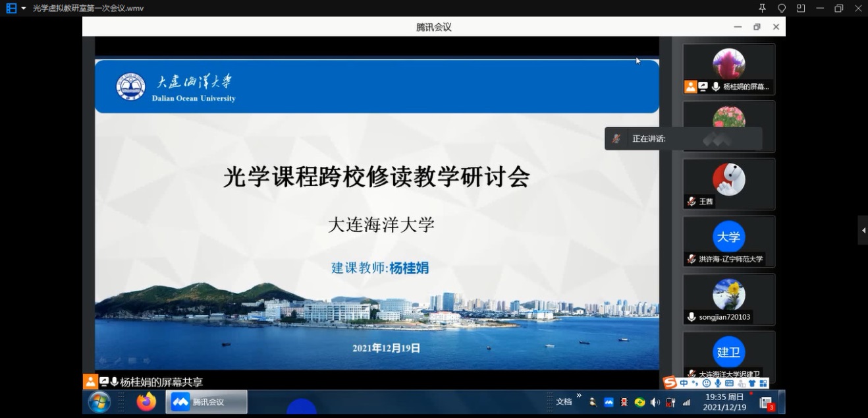
Task: Expand the 文档 toolbar chevron
Action: click(579, 396)
